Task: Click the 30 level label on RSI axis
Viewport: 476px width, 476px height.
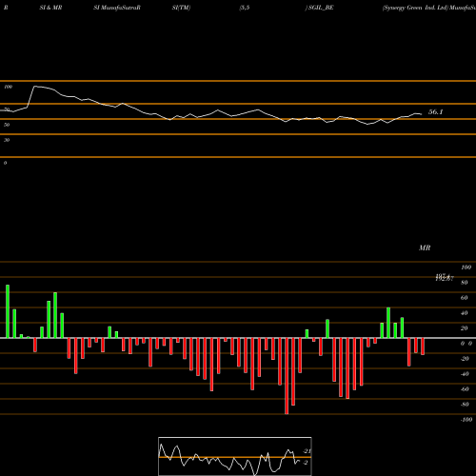Action: click(x=7, y=140)
